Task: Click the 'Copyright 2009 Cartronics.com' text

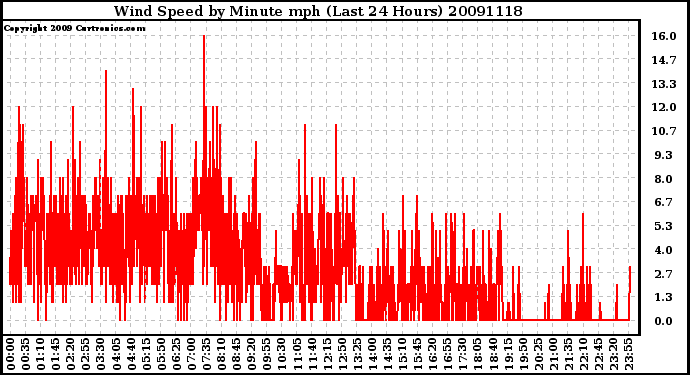Action: 74,28
